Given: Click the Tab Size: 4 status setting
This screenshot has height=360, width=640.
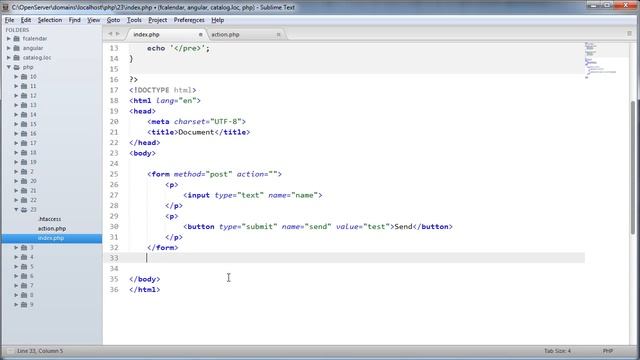Looking at the screenshot, I should (557, 351).
